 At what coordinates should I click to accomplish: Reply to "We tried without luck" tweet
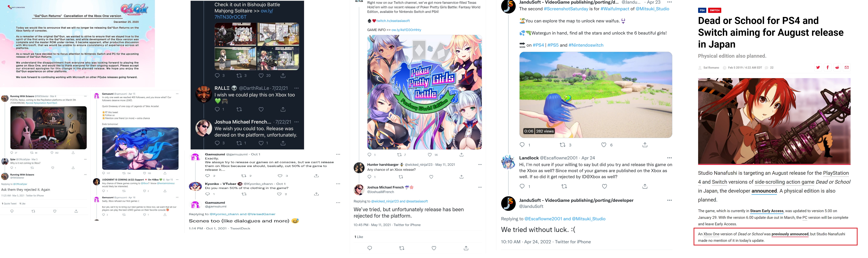click(x=370, y=248)
